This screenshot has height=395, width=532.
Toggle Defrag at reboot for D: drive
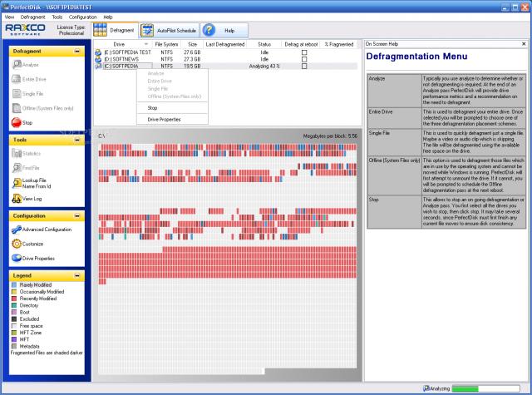pos(304,59)
